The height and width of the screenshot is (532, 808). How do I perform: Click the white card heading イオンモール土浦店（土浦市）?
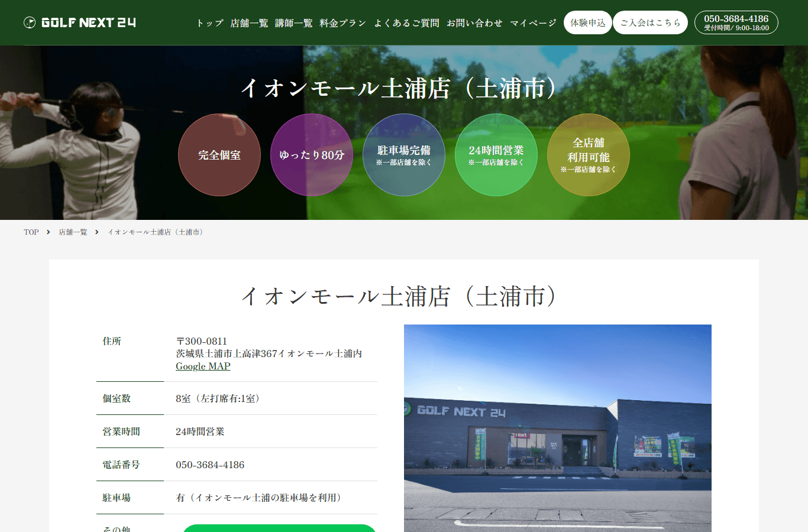[403, 296]
